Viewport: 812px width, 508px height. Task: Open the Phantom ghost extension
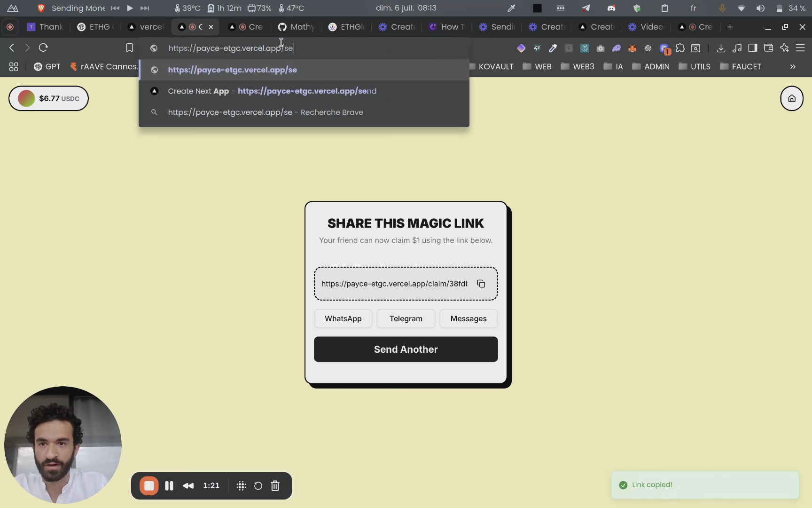point(616,48)
